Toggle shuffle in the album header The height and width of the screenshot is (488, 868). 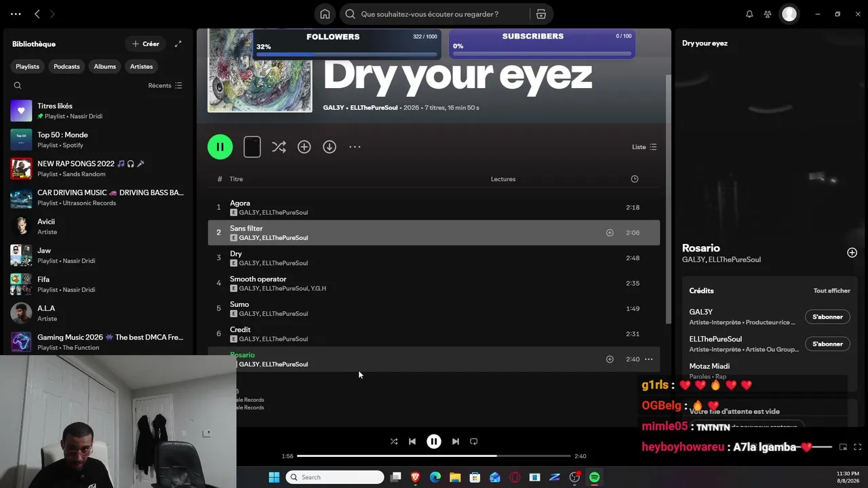(x=279, y=147)
